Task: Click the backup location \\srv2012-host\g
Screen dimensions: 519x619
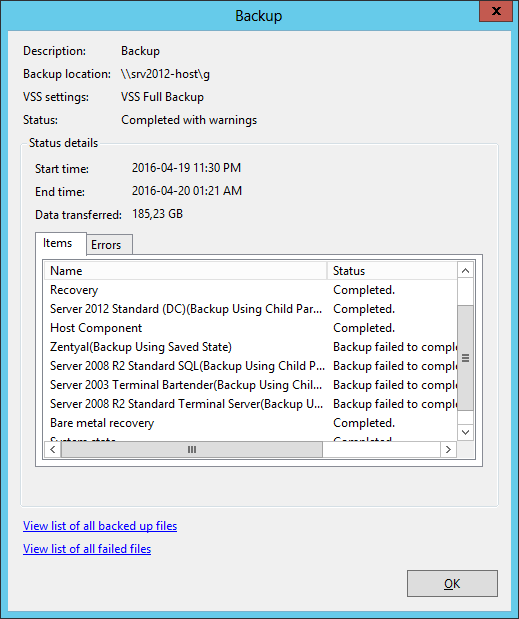Action: (165, 74)
